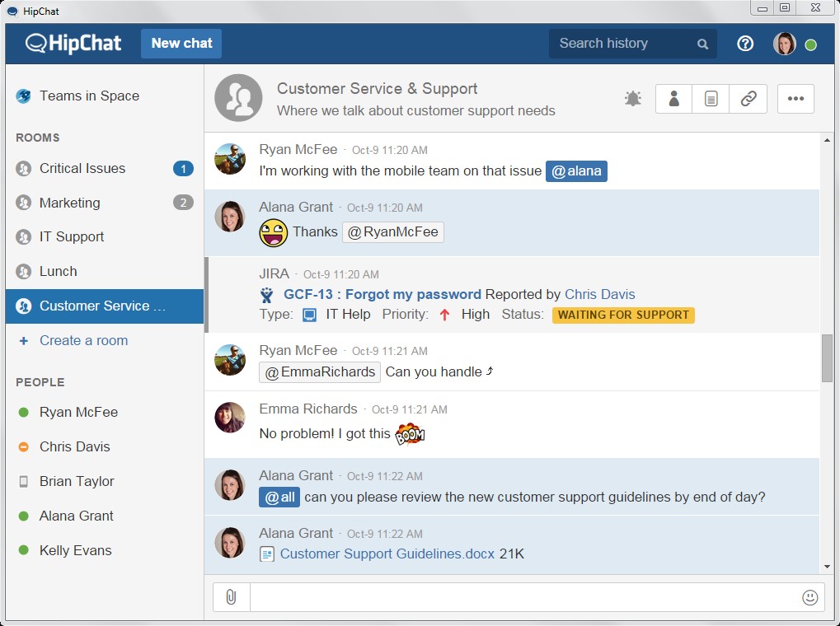The width and height of the screenshot is (840, 626).
Task: Open the three-dots room actions menu
Action: pos(795,99)
